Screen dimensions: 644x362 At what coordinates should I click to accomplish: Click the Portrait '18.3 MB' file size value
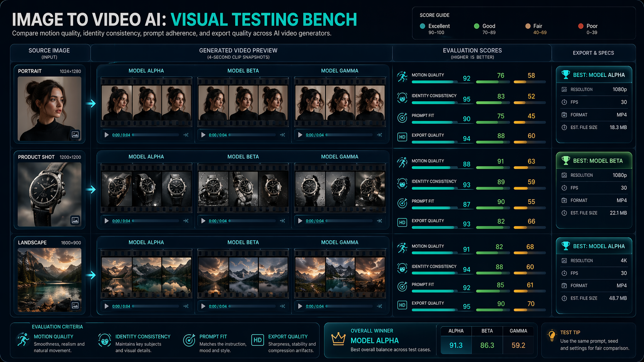coord(618,127)
